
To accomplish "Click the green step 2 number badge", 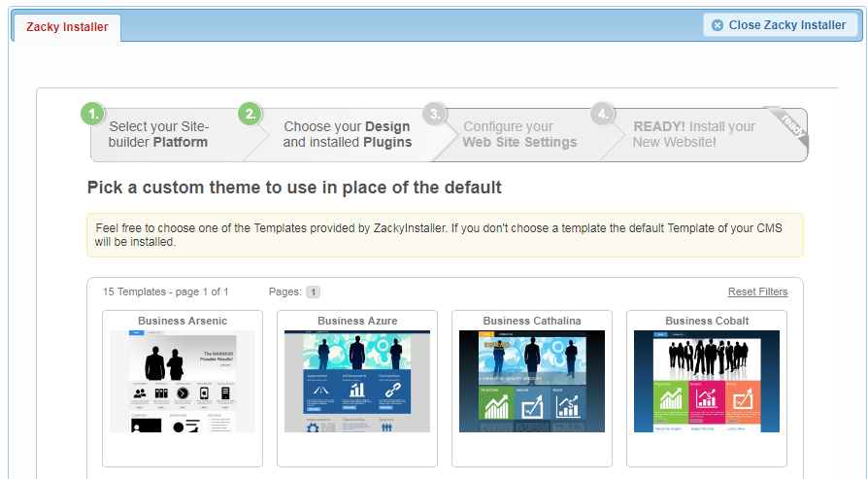I will 250,114.
